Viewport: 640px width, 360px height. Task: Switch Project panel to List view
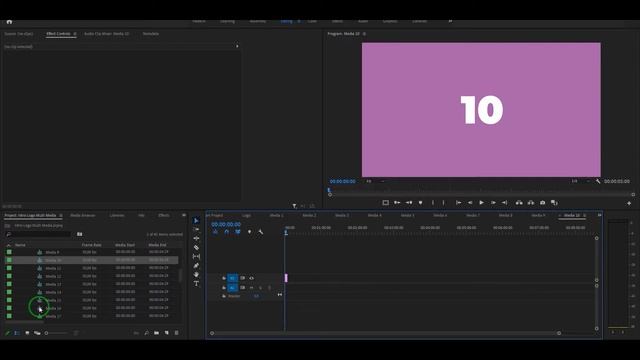17,333
